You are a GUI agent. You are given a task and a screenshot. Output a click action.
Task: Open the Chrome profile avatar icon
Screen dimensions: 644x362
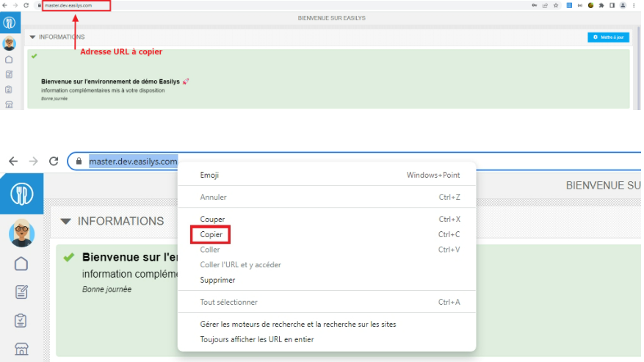(x=623, y=5)
